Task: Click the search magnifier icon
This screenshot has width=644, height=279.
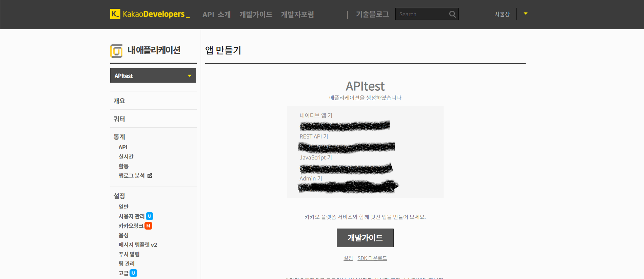Action: pos(452,14)
